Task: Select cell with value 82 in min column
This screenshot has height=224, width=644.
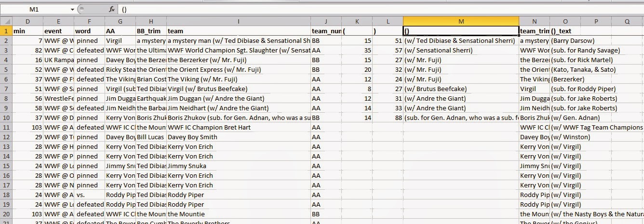Action: [x=27, y=50]
